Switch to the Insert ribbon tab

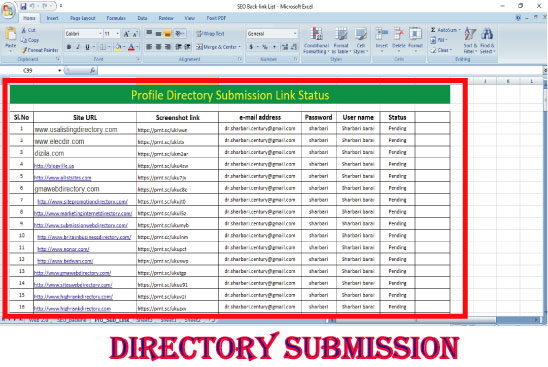click(52, 18)
